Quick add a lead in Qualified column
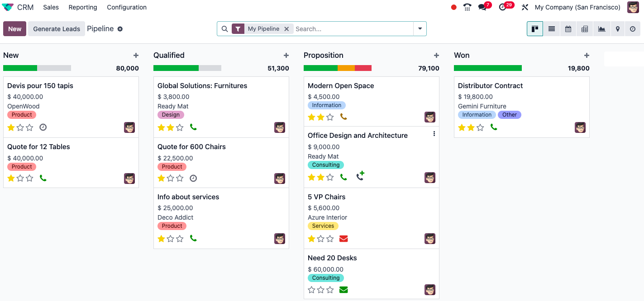 (x=286, y=55)
